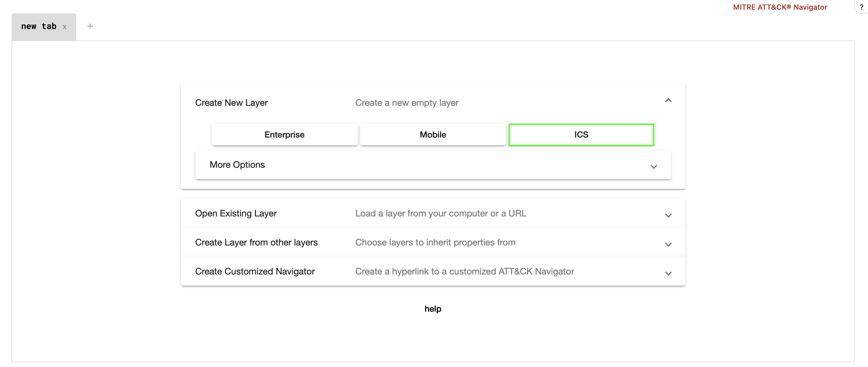Viewport: 868px width, 367px height.
Task: Collapse the Create New Layer chevron
Action: click(x=668, y=100)
